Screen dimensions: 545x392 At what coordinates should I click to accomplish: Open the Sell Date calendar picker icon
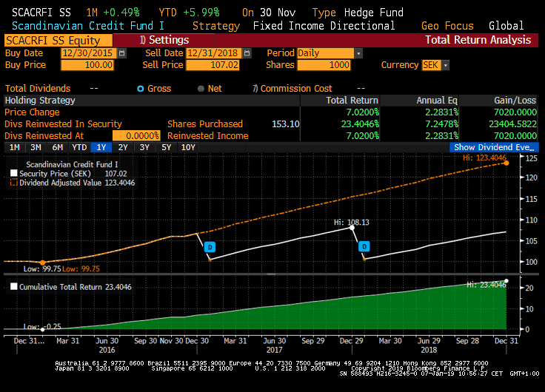point(247,53)
